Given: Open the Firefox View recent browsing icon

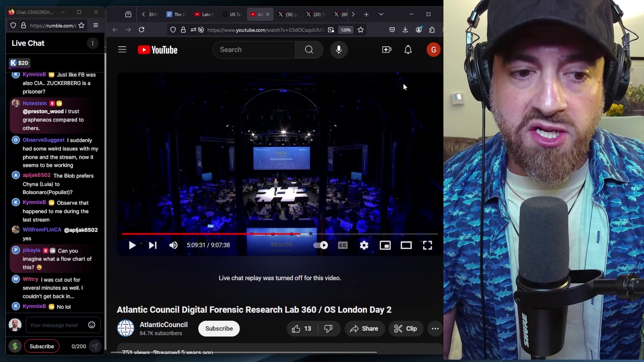Looking at the screenshot, I should coord(128,14).
